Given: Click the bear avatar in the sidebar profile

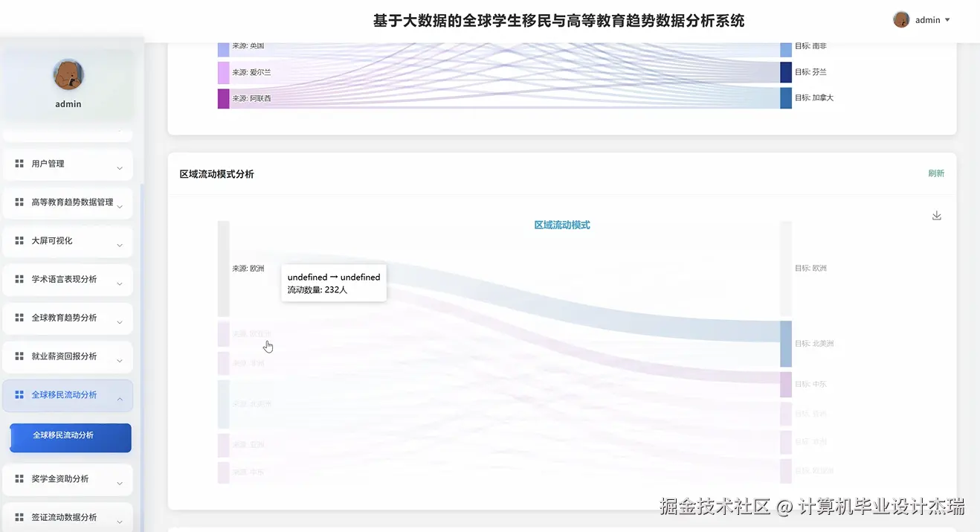Looking at the screenshot, I should [68, 74].
